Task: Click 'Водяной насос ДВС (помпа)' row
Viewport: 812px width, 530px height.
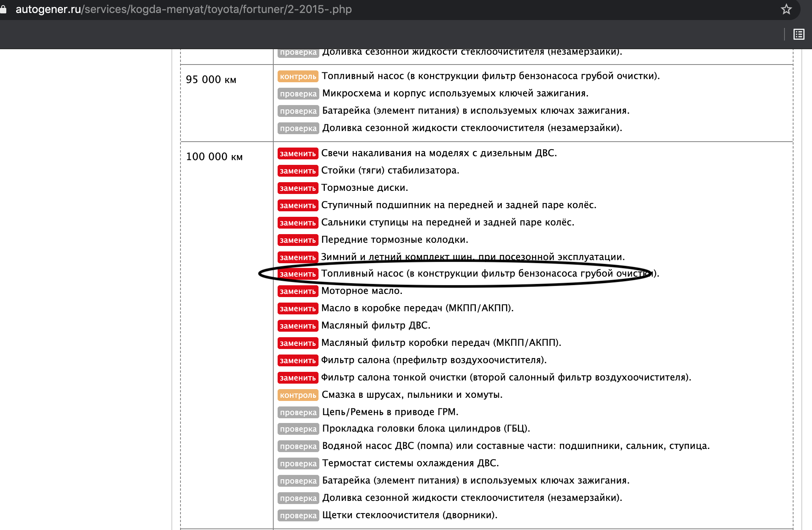Action: [516, 446]
